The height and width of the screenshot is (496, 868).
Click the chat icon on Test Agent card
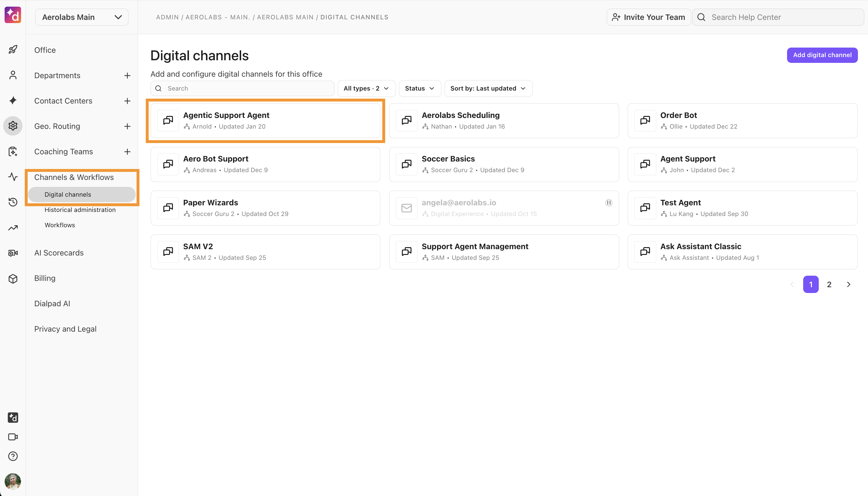click(x=645, y=208)
